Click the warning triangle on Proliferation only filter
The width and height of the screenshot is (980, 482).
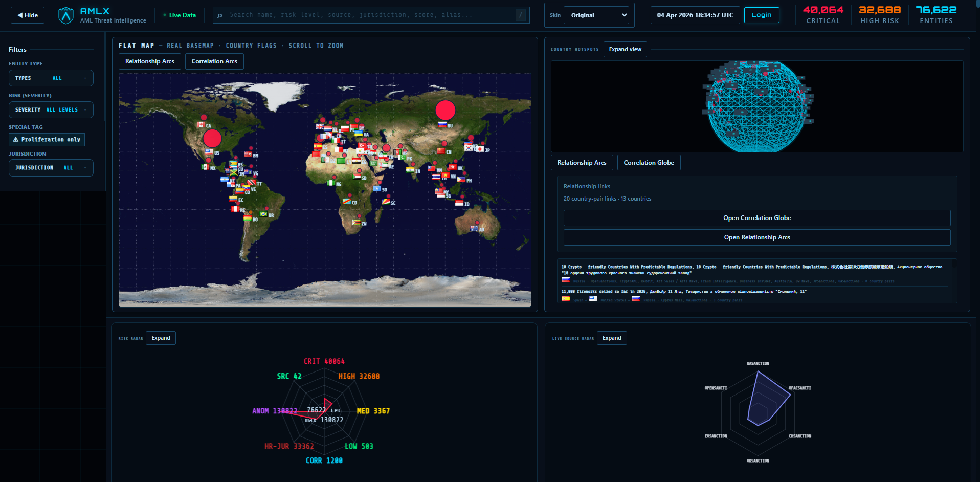point(16,139)
